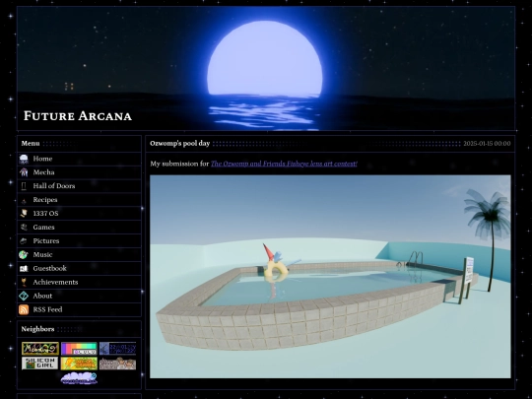Image resolution: width=532 pixels, height=399 pixels.
Task: Click the dark blue neighbor badge
Action: pyautogui.click(x=117, y=349)
